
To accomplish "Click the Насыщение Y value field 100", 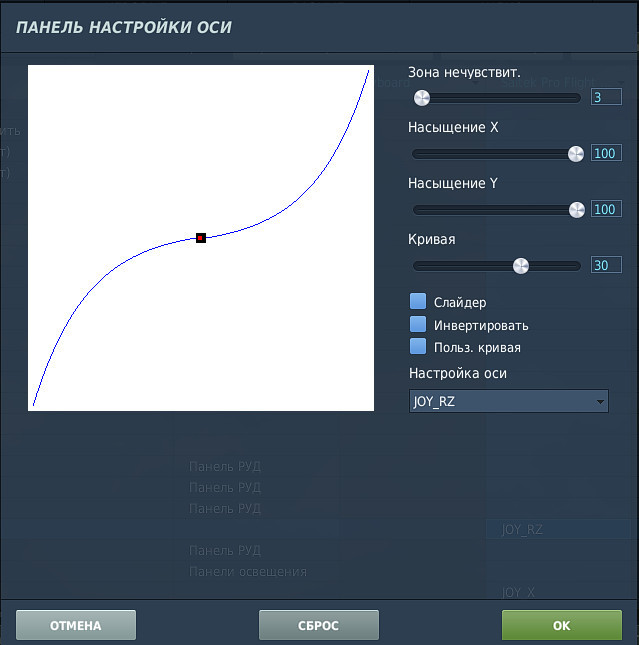I will [606, 209].
